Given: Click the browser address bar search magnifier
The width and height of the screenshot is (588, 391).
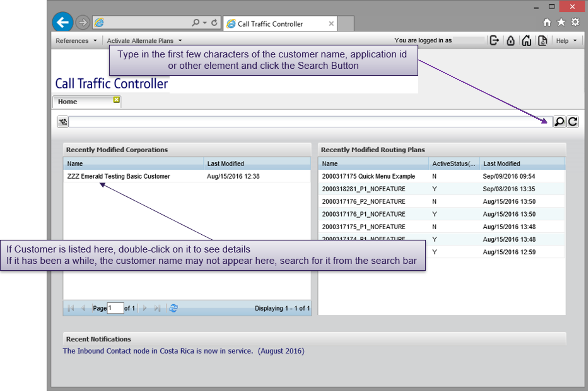Looking at the screenshot, I should (x=196, y=23).
